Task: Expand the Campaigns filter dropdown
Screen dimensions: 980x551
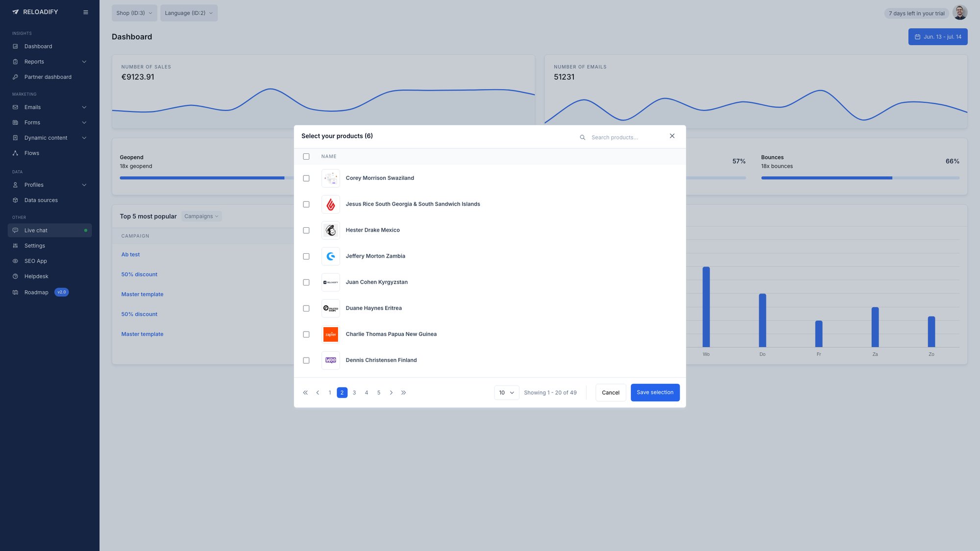Action: click(201, 216)
